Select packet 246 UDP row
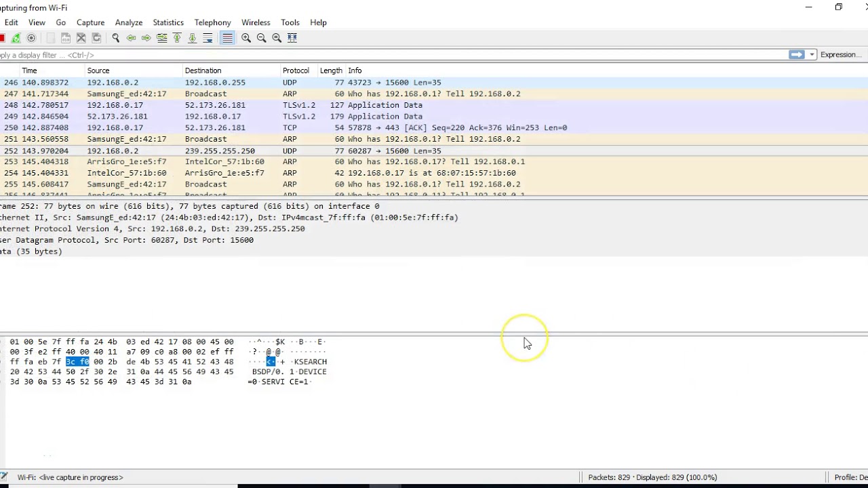 (x=434, y=83)
